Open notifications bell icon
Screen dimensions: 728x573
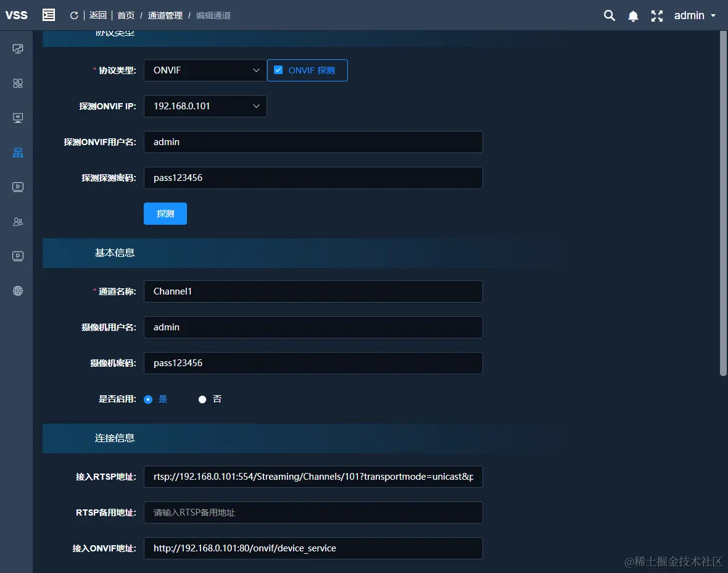[633, 16]
